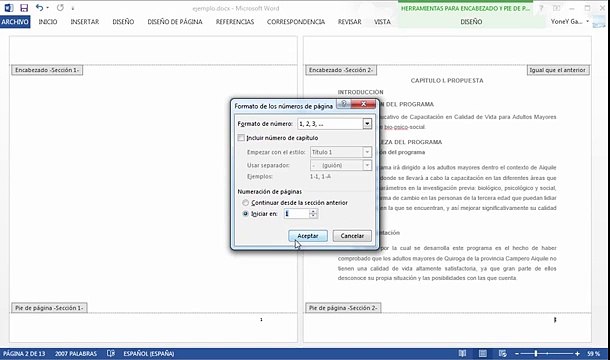The height and width of the screenshot is (360, 610).
Task: Click the Pie de página -Sección 1- tag
Action: [x=49, y=308]
